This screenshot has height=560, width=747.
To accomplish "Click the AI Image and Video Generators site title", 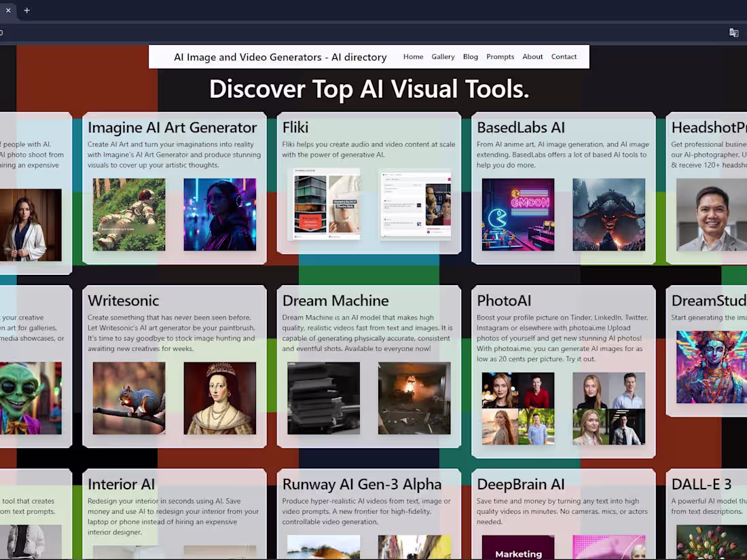I will (x=280, y=57).
